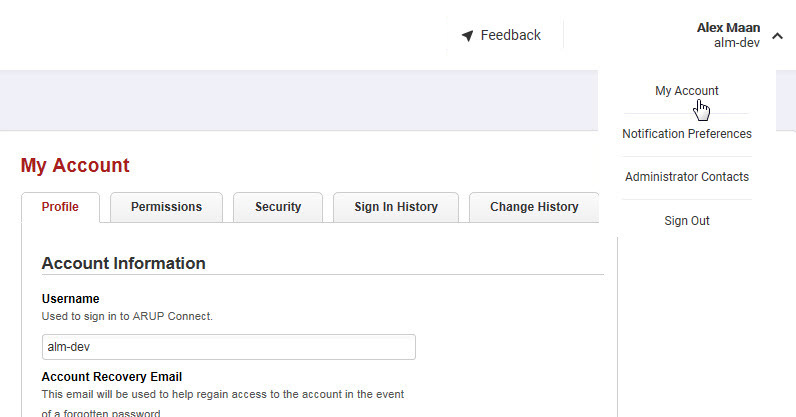
Task: View the Sign In History tab
Action: [x=396, y=207]
